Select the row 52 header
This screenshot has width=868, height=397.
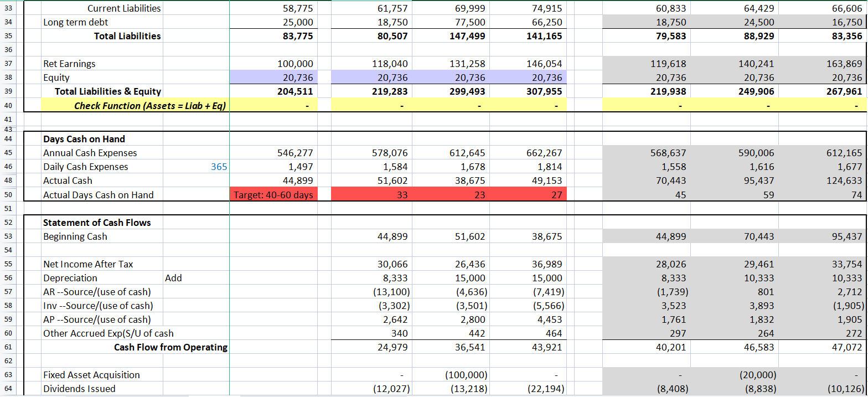(8, 222)
